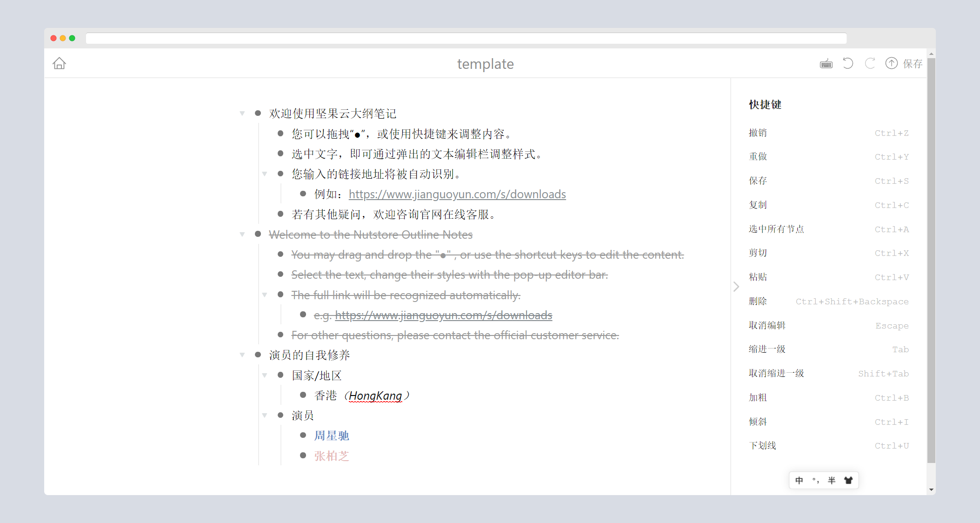Click the upload save circle icon
This screenshot has width=980, height=523.
coord(891,63)
